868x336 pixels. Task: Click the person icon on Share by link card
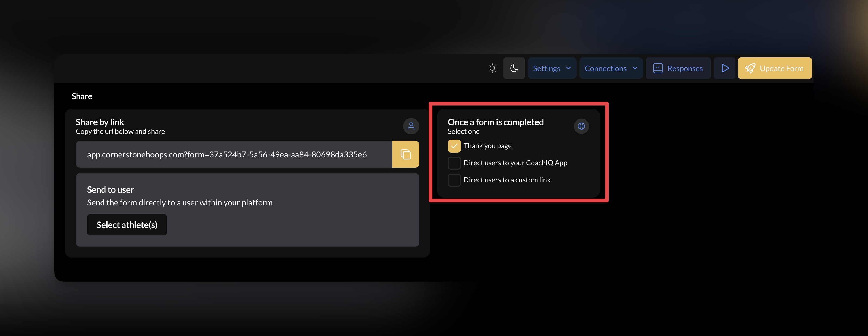pos(411,126)
